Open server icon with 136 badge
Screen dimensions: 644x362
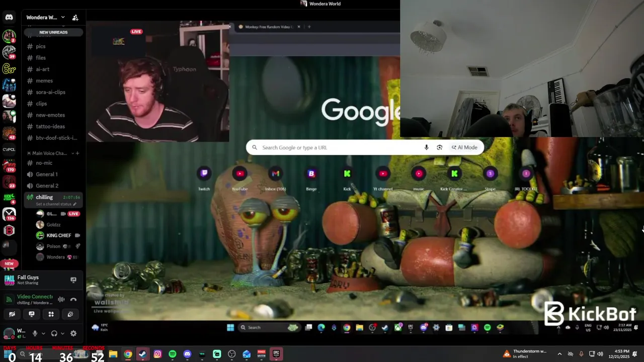[x=9, y=214]
